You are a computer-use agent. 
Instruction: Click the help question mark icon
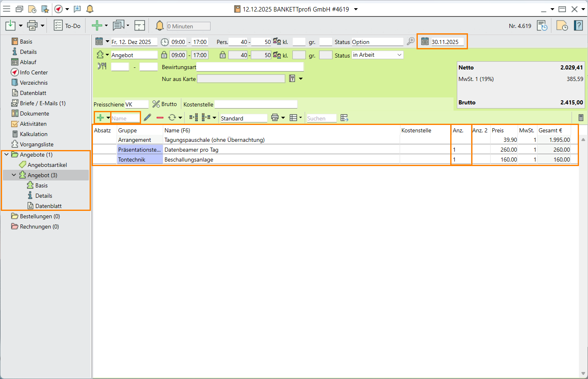579,25
